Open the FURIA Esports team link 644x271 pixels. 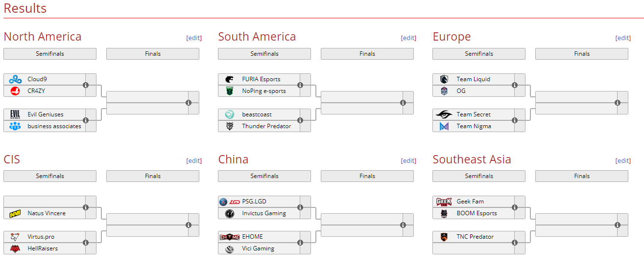point(261,79)
